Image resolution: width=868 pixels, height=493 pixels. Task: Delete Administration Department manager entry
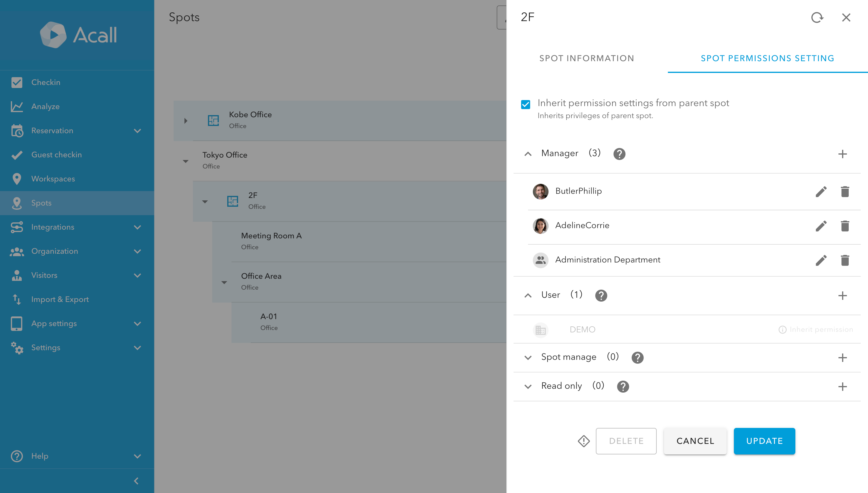click(x=844, y=260)
